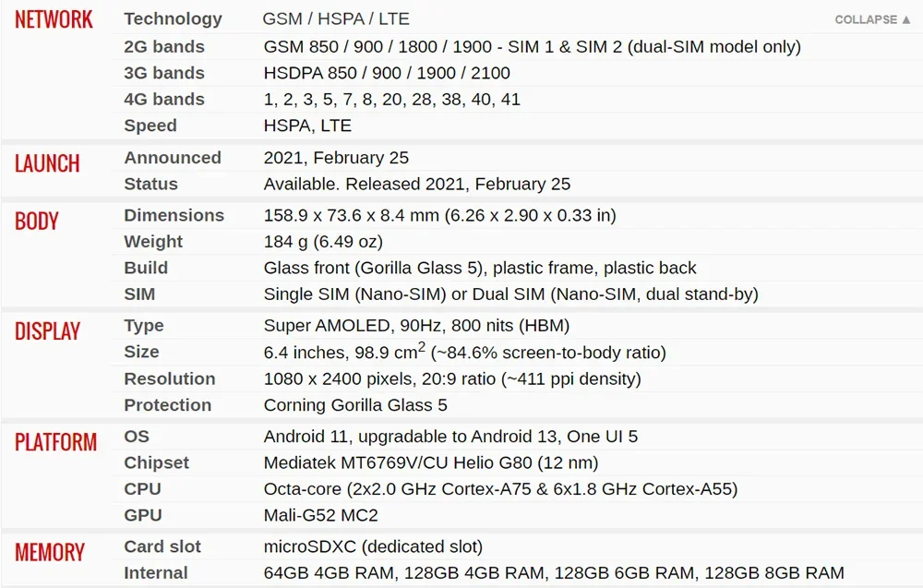
Task: Click the Status label
Action: point(150,184)
